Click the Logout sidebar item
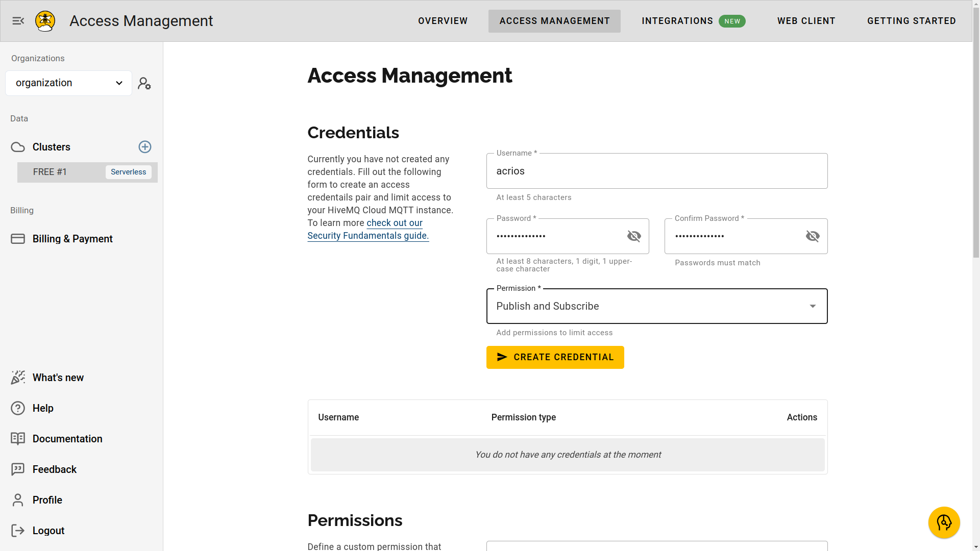Viewport: 980px width, 551px height. point(48,531)
